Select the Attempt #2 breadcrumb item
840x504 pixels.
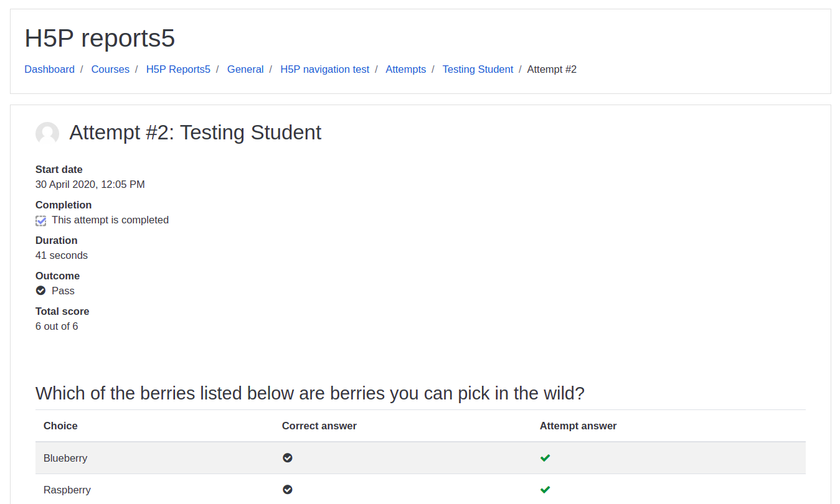(552, 70)
